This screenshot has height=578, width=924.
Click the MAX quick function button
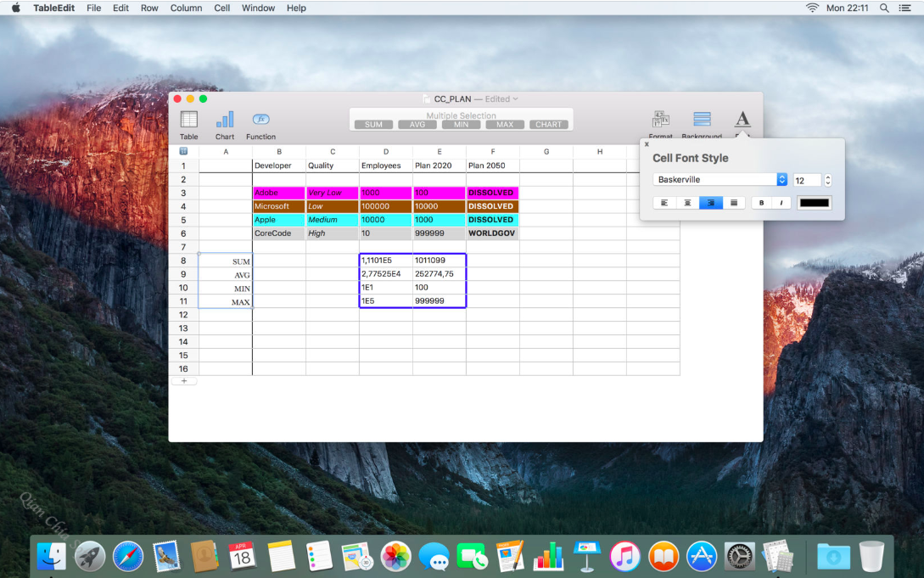505,124
